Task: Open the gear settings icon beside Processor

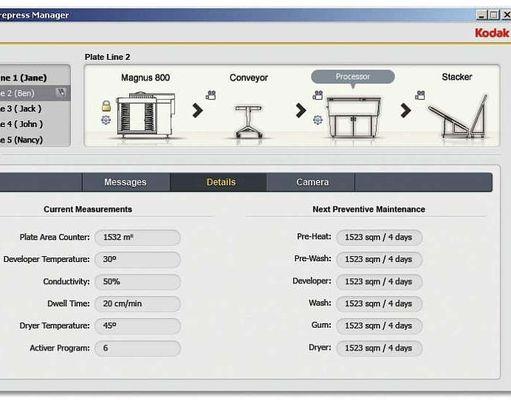Action: point(318,120)
